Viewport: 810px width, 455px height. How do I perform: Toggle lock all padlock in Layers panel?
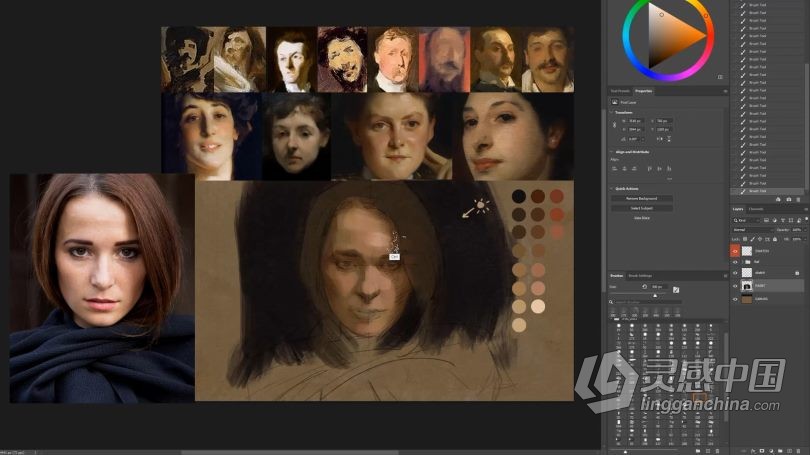coord(775,239)
